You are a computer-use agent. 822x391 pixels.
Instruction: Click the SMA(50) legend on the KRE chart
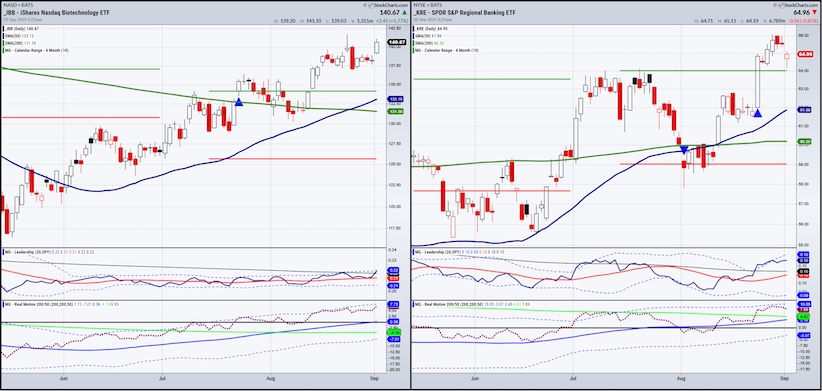[x=428, y=36]
